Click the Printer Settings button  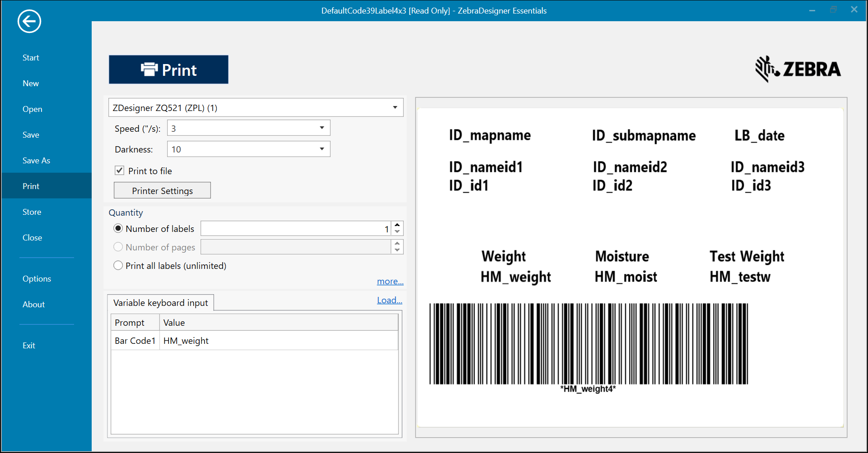pyautogui.click(x=162, y=191)
